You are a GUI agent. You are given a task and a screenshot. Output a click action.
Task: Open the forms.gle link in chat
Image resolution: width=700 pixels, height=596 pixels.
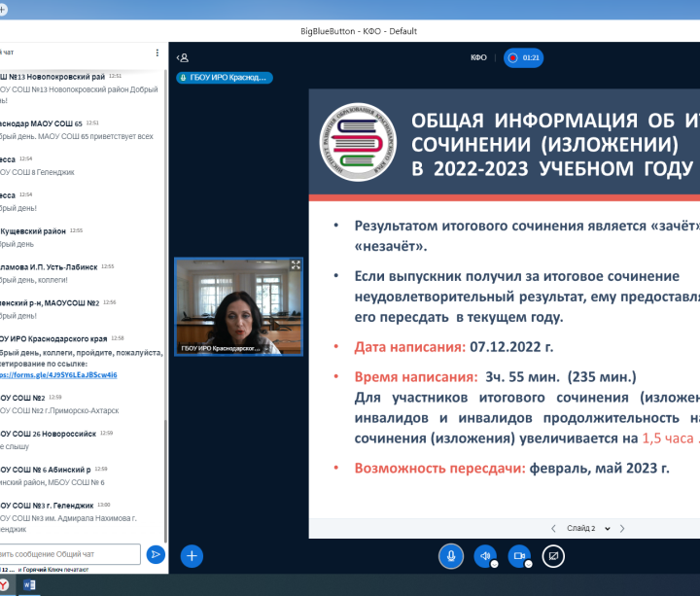[60, 374]
